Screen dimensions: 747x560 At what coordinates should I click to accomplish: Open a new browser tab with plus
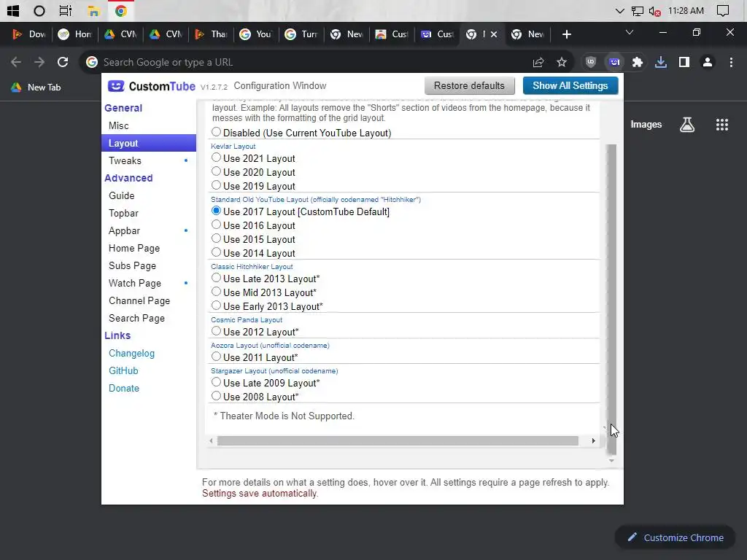566,34
